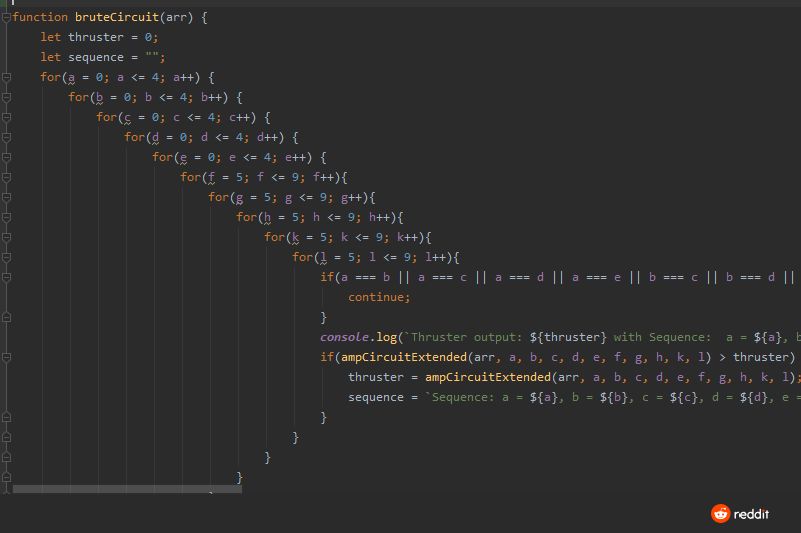Image resolution: width=801 pixels, height=533 pixels.
Task: Click fold-end marker below the continue statement
Action: coord(6,318)
